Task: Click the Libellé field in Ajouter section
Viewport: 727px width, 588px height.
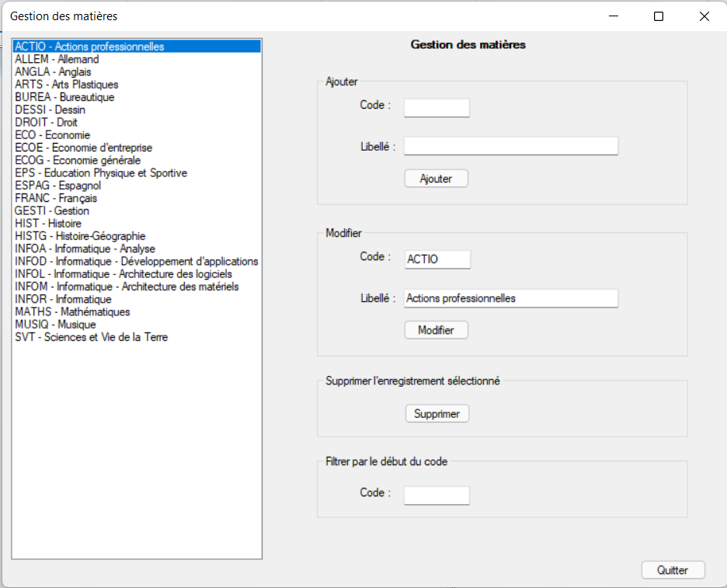Action: 510,146
